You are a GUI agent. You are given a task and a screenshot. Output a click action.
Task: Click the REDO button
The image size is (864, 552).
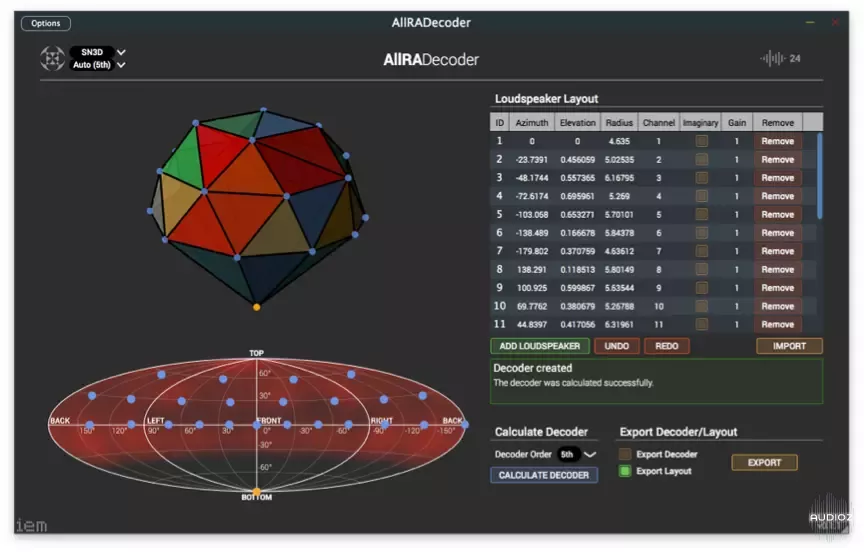[x=667, y=346]
